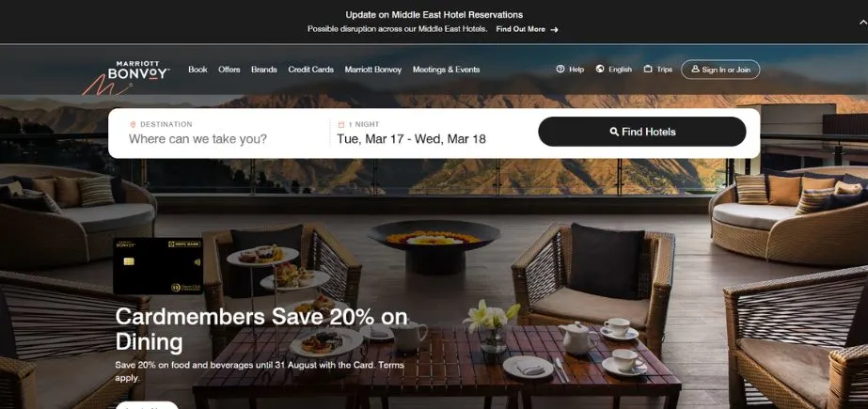Expand the Brands menu

264,70
